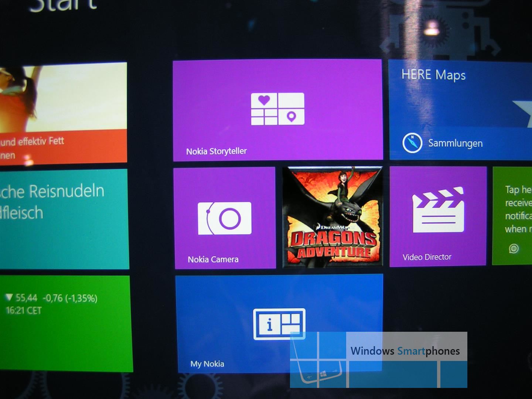The image size is (532, 399).
Task: Open the fitness photo news tile
Action: tap(63, 113)
